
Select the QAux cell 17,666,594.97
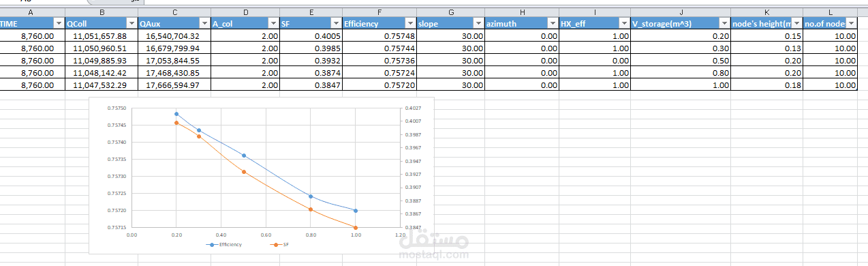coord(174,85)
